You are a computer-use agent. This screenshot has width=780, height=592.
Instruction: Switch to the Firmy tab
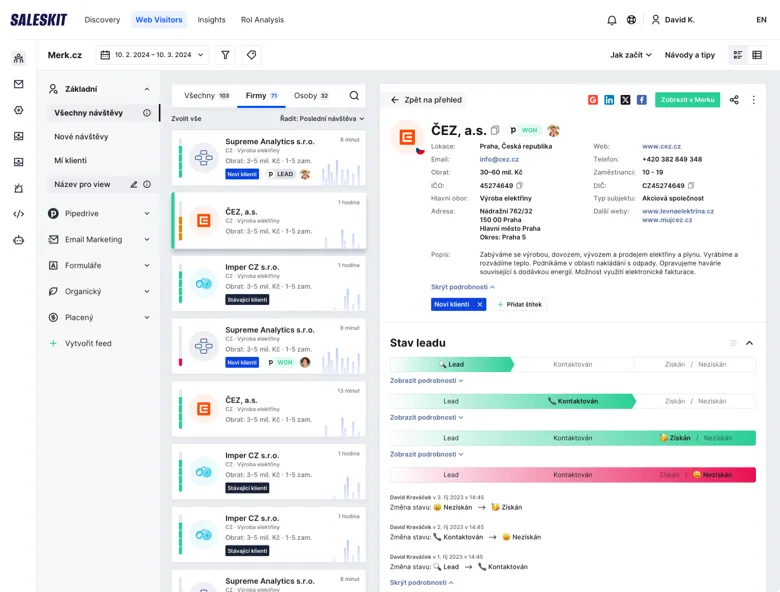(262, 96)
